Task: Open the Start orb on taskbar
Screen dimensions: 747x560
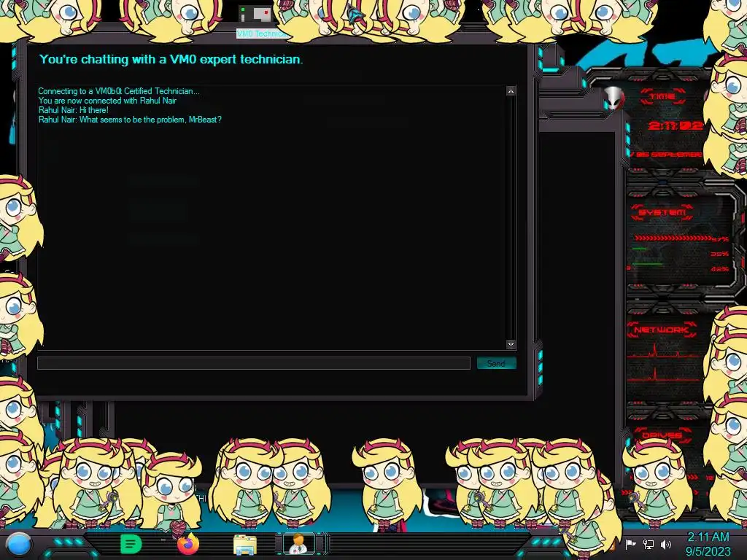Action: point(19,545)
